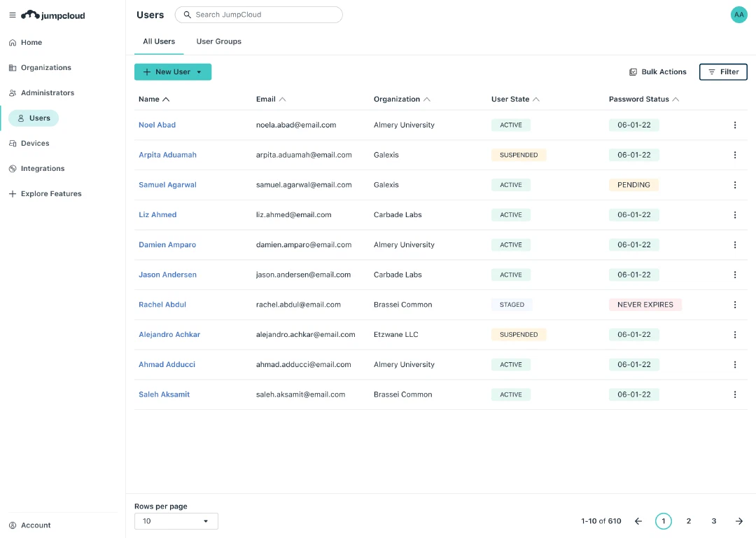Open kebab menu for Alejandro Achkar

click(x=735, y=334)
